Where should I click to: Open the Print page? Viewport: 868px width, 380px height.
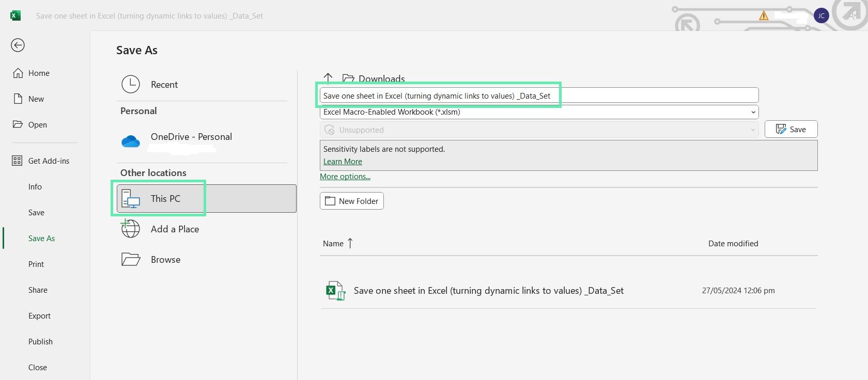[36, 264]
